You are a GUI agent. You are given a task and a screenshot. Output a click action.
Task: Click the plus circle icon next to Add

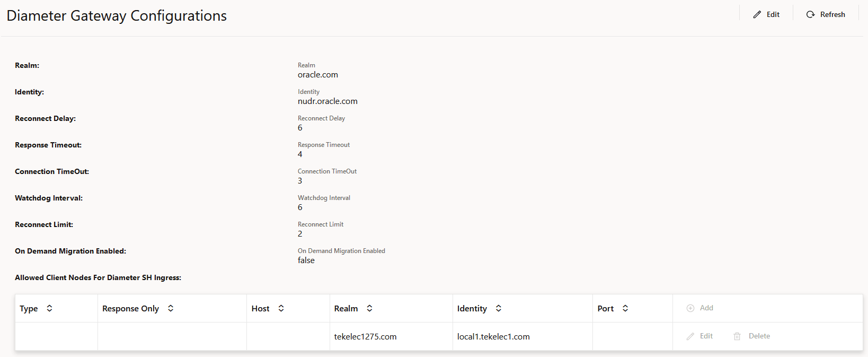[690, 308]
